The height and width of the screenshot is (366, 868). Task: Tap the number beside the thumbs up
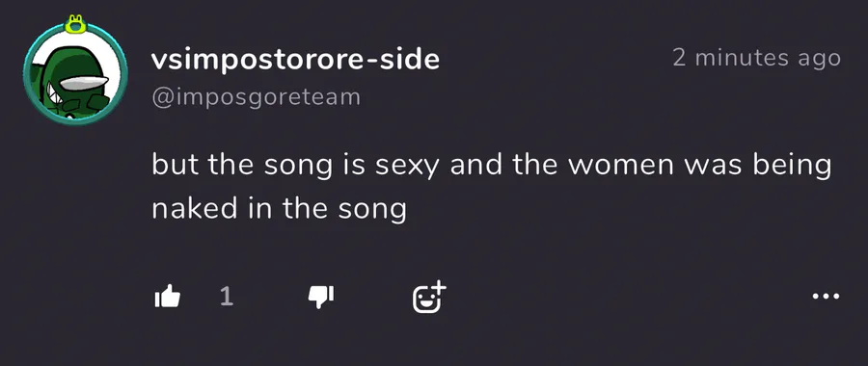coord(227,297)
